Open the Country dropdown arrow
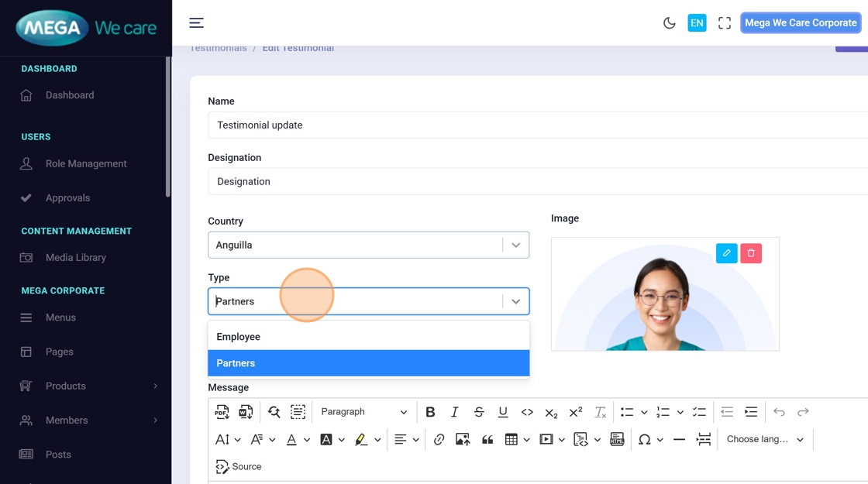The image size is (868, 484). tap(515, 245)
